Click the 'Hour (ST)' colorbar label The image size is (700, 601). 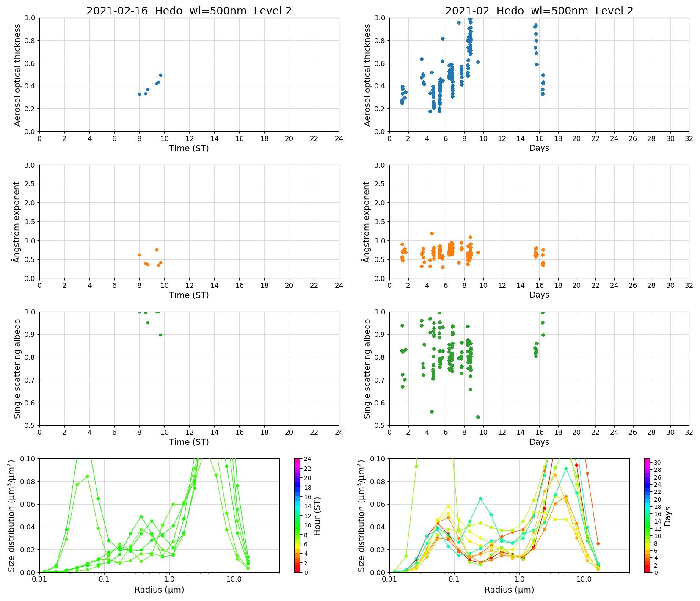317,516
